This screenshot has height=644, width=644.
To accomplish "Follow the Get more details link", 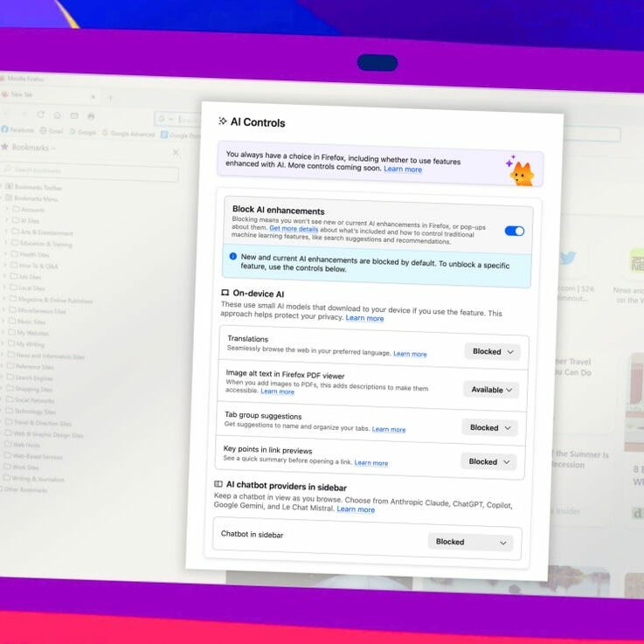I will (x=294, y=228).
